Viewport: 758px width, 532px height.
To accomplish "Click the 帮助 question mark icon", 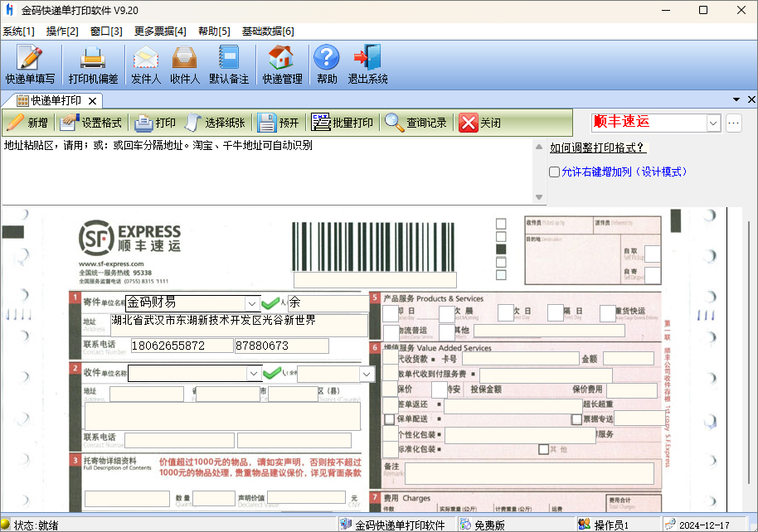I will (327, 65).
